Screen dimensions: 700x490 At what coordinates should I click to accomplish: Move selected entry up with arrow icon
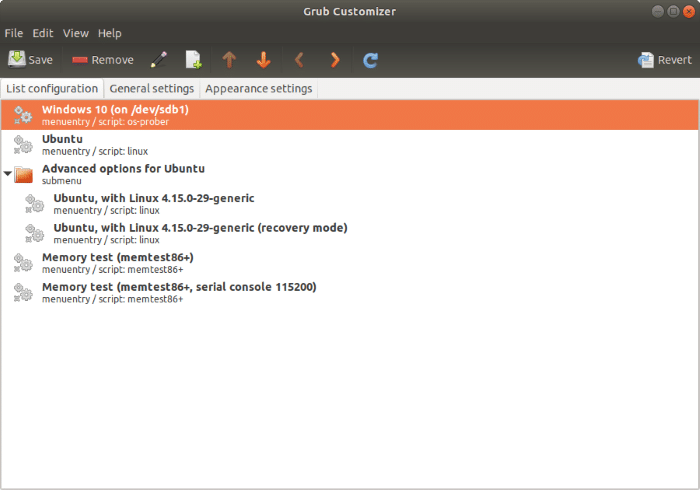[x=229, y=60]
